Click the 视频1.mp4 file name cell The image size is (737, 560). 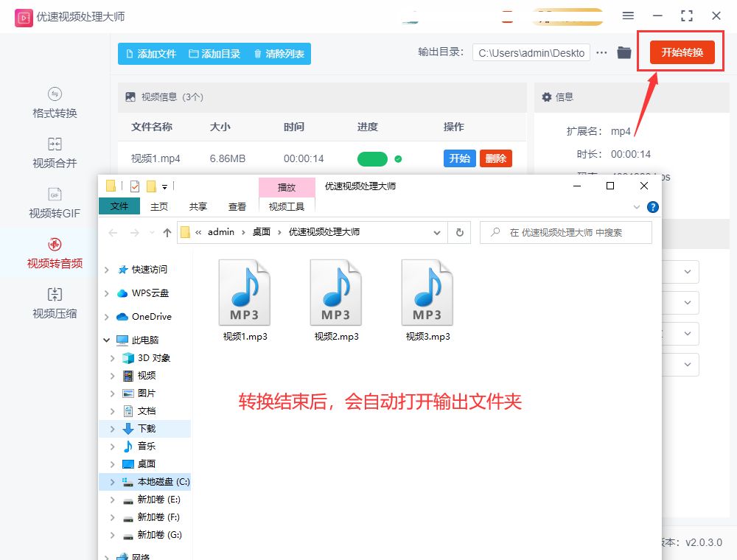156,159
